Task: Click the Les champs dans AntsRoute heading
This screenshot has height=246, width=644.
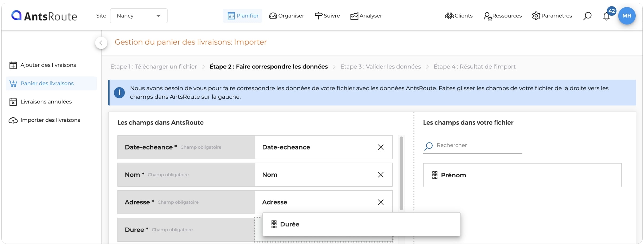Action: point(160,123)
